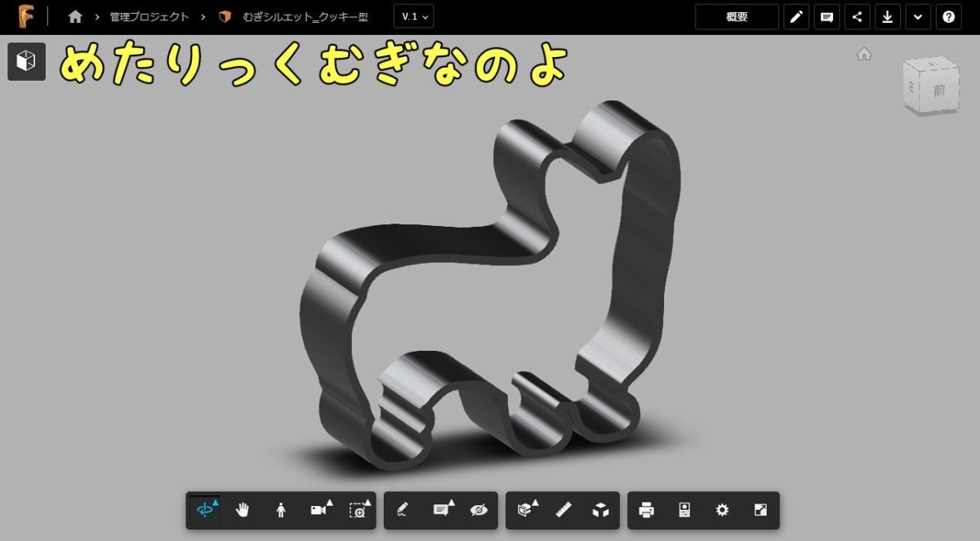Screen dimensions: 980x541
Task: Start the Markup pencil tool
Action: coord(402,510)
